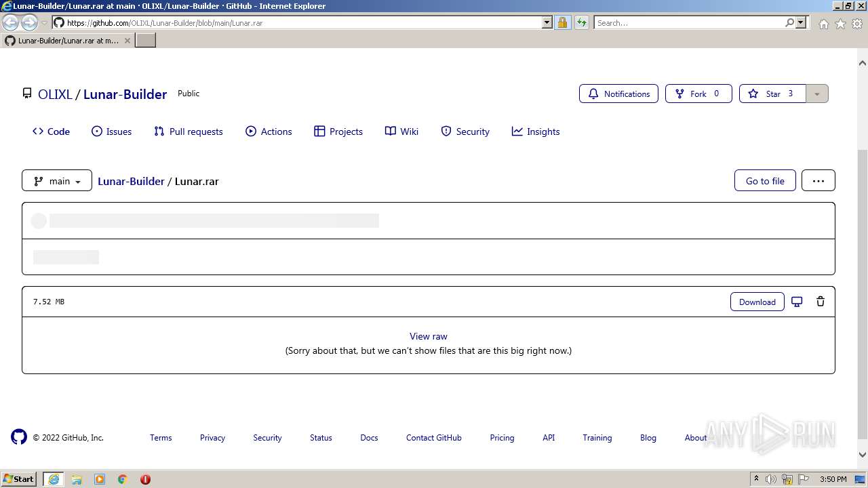868x488 pixels.
Task: Click the security lock icon in address bar
Action: coord(562,22)
